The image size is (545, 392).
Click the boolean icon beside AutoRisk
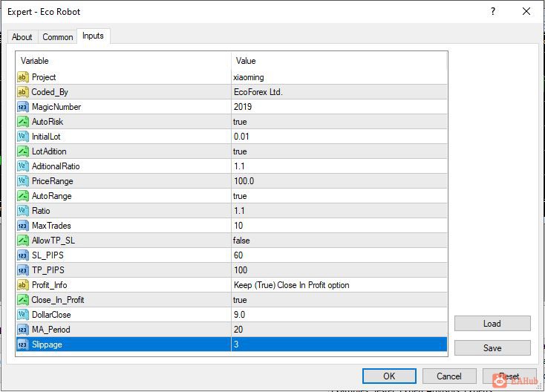[x=22, y=122]
